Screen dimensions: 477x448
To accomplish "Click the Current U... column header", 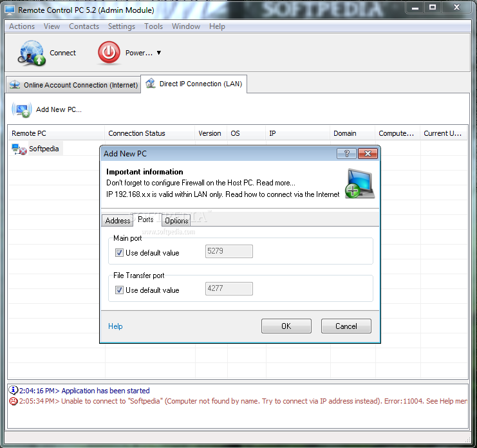I will 444,133.
